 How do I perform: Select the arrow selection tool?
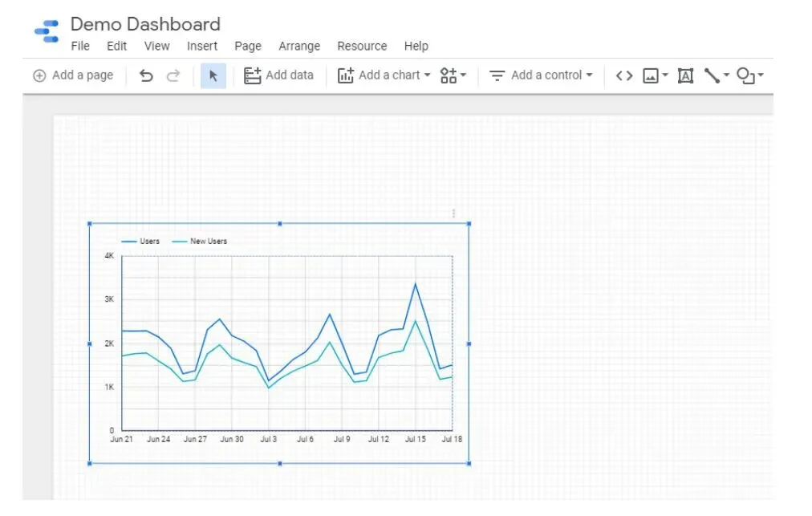(213, 75)
